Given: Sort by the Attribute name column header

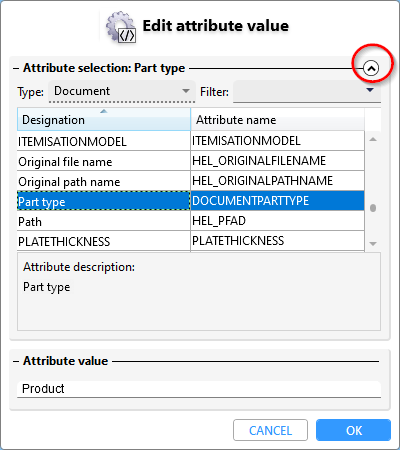Looking at the screenshot, I should [277, 119].
